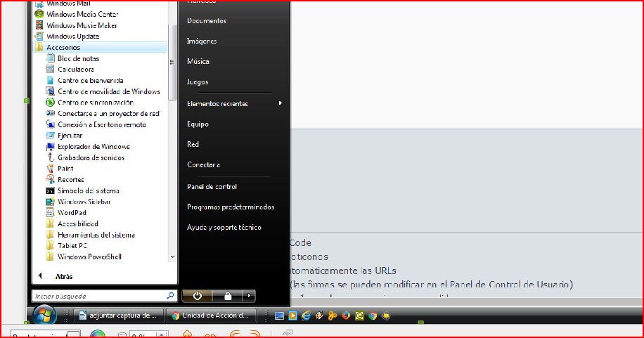Launch Windows Movie Maker
Screen dimensions: 644x338
(x=82, y=25)
